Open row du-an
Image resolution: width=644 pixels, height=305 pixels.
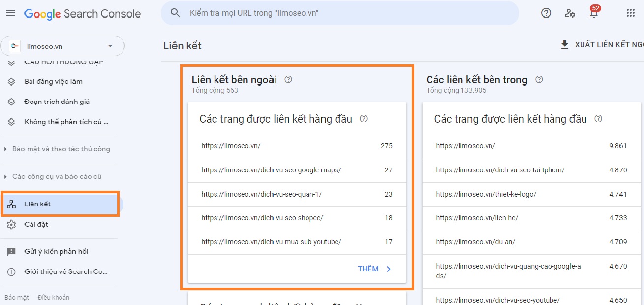click(532, 242)
